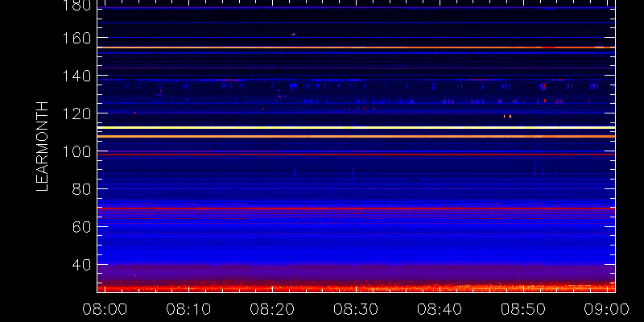Image resolution: width=644 pixels, height=322 pixels.
Task: Click the 180 frequency axis label
Action: (76, 6)
